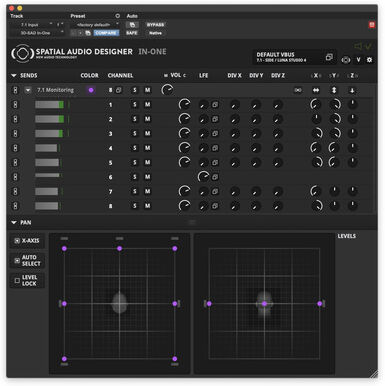Click the down arrow Z icon in Monitoring row

coord(352,90)
